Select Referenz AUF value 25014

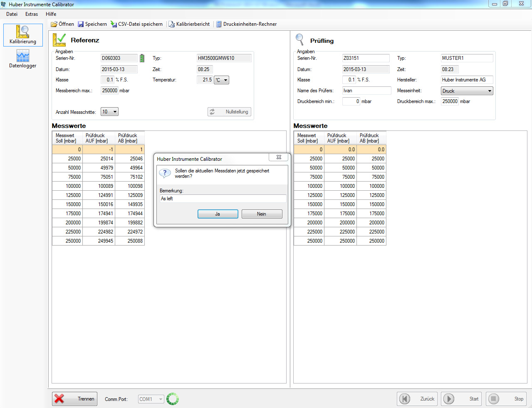(99, 159)
